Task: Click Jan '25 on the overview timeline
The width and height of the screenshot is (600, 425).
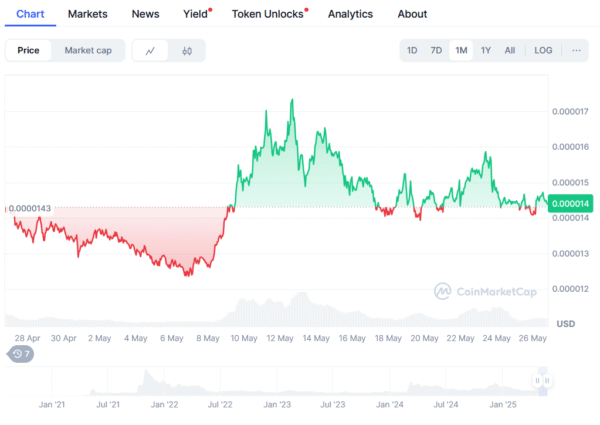Action: (503, 405)
